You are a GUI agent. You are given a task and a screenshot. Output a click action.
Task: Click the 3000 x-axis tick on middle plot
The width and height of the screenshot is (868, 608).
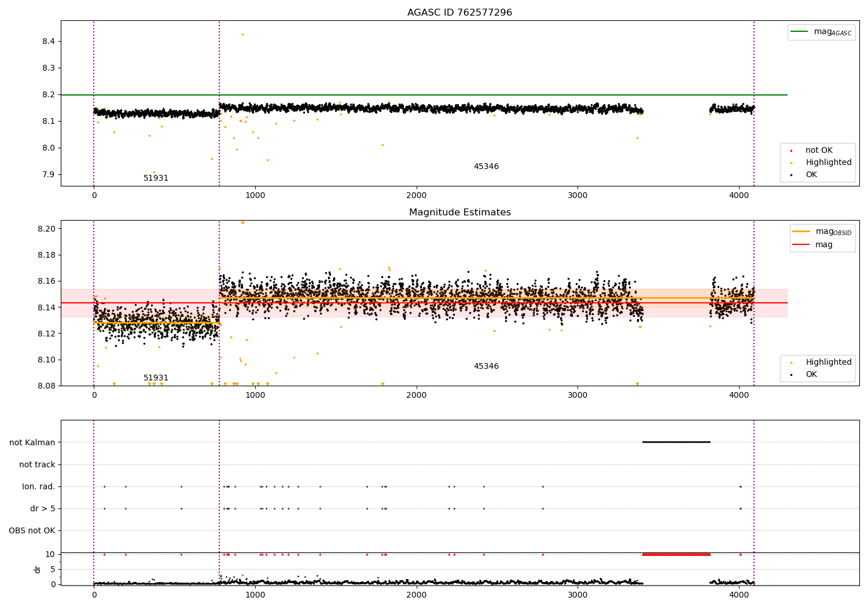[578, 395]
